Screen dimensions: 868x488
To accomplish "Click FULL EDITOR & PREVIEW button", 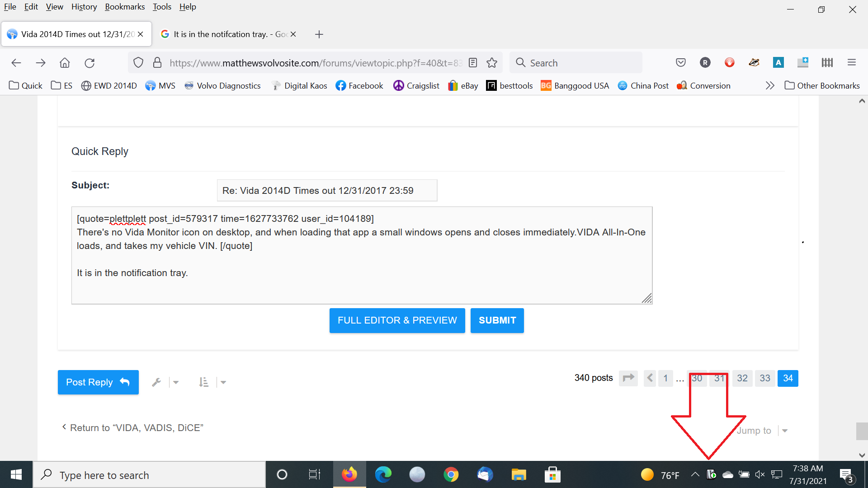I will click(x=397, y=320).
